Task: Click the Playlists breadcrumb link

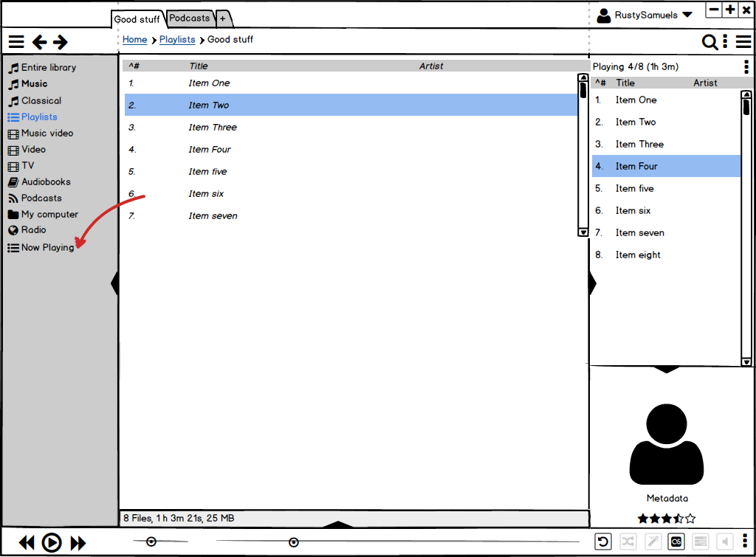Action: click(x=177, y=40)
